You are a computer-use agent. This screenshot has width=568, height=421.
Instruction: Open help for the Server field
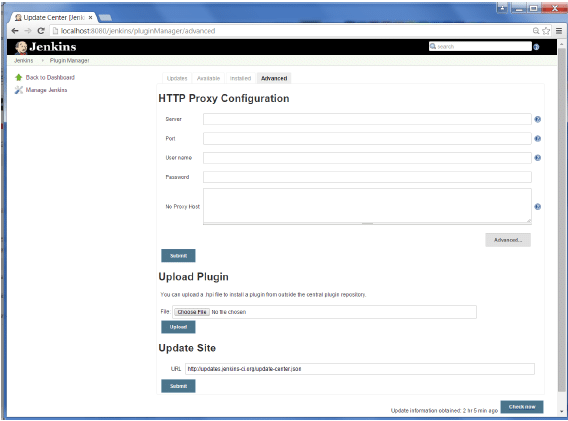(x=538, y=119)
